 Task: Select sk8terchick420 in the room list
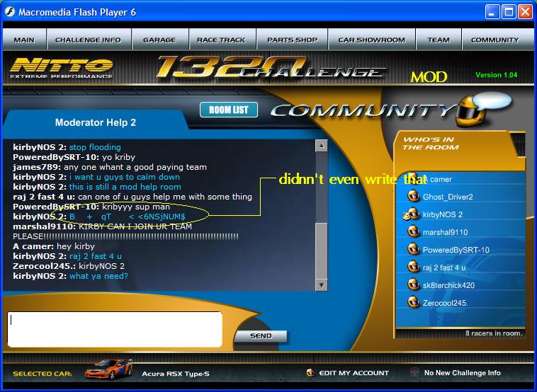[448, 286]
